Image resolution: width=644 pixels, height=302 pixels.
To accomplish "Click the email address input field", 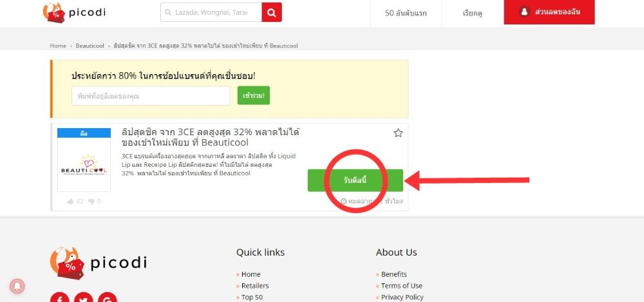I will tap(151, 96).
